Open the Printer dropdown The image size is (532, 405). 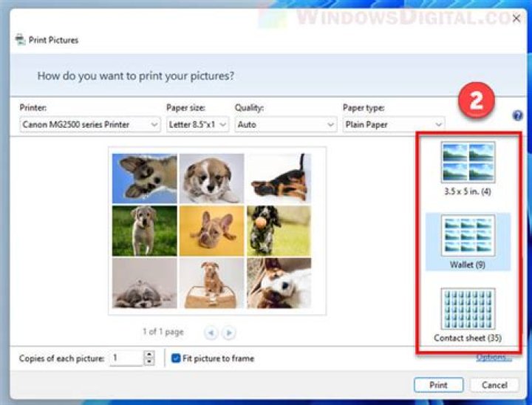pyautogui.click(x=89, y=125)
